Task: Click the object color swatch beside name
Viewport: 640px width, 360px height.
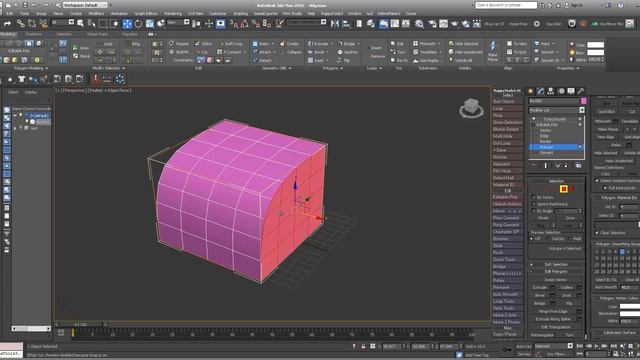Action: (584, 101)
